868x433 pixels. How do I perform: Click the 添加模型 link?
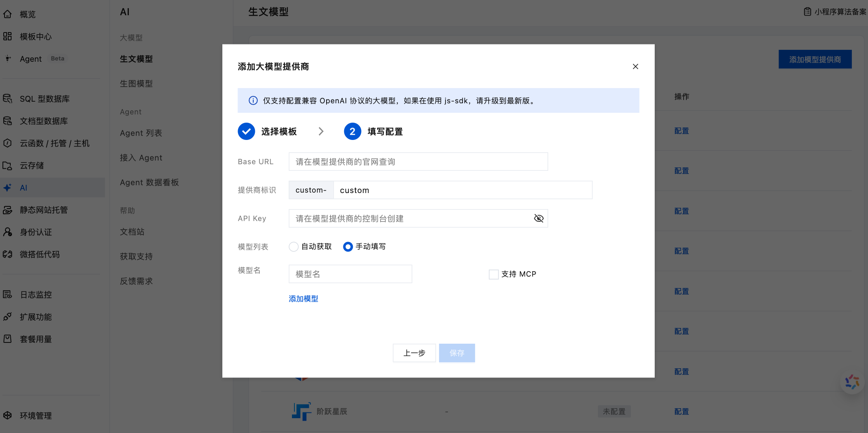pyautogui.click(x=303, y=299)
